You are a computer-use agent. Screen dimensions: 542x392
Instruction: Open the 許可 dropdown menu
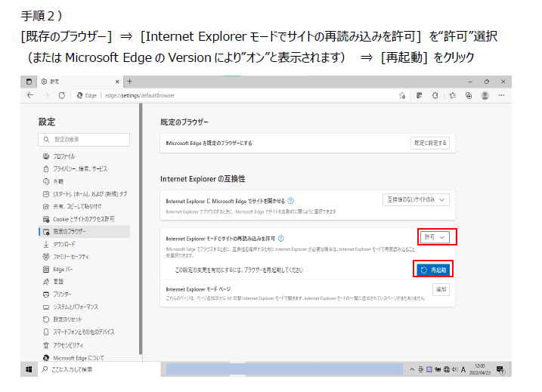(x=435, y=237)
